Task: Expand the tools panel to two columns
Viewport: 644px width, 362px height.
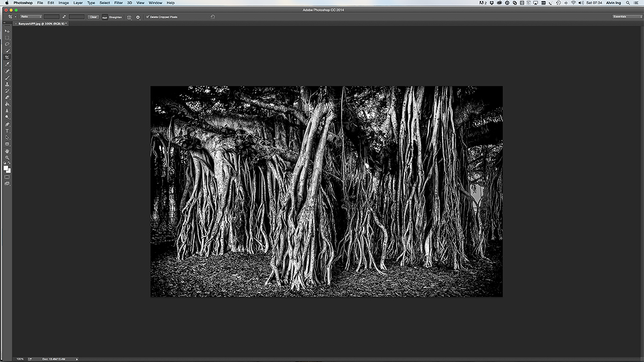Action: (5, 23)
